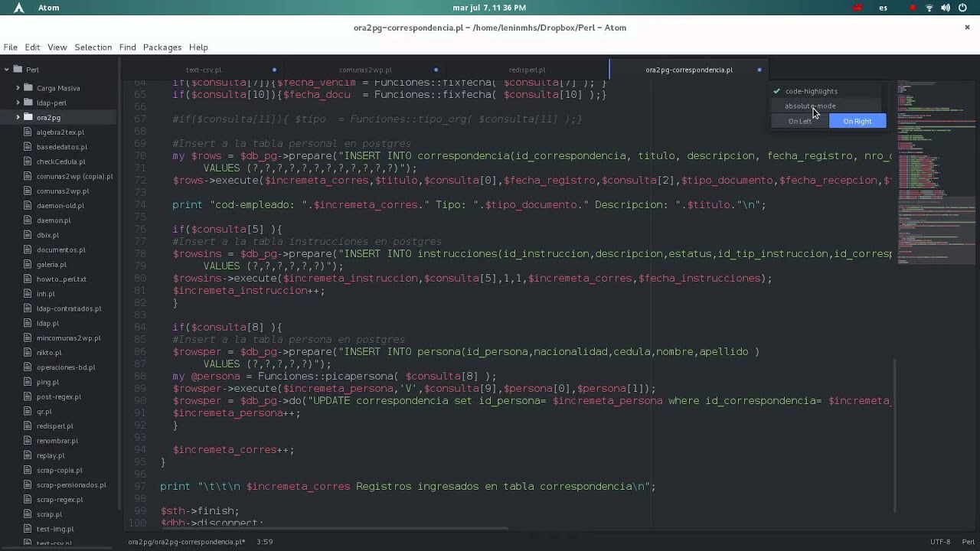
Task: Open the Atom application menu in top panel
Action: [x=48, y=8]
